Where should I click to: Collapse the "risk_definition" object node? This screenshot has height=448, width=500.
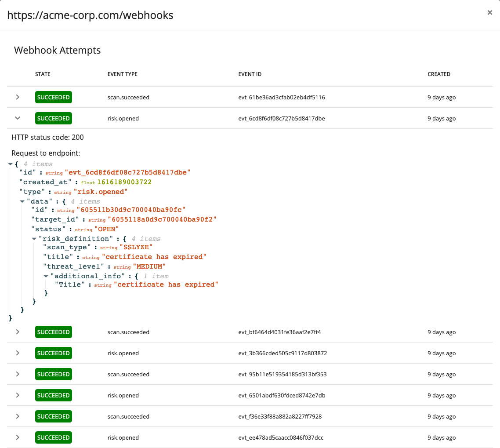[x=34, y=239]
